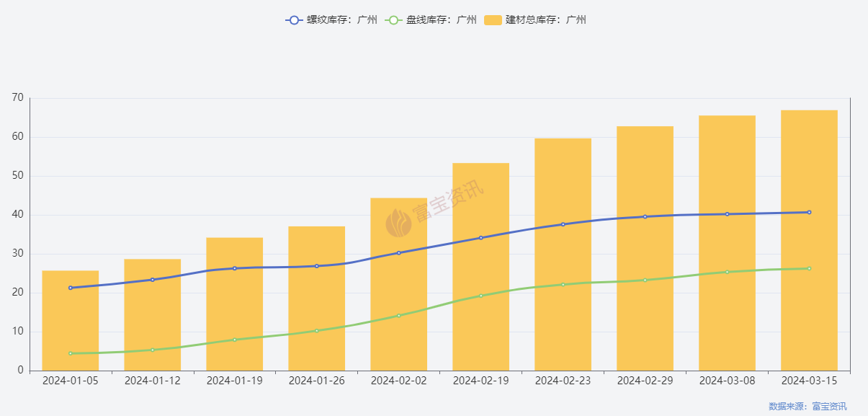The width and height of the screenshot is (868, 416).
Task: Toggle the 建材总库存：广州 legend series
Action: tap(534, 20)
